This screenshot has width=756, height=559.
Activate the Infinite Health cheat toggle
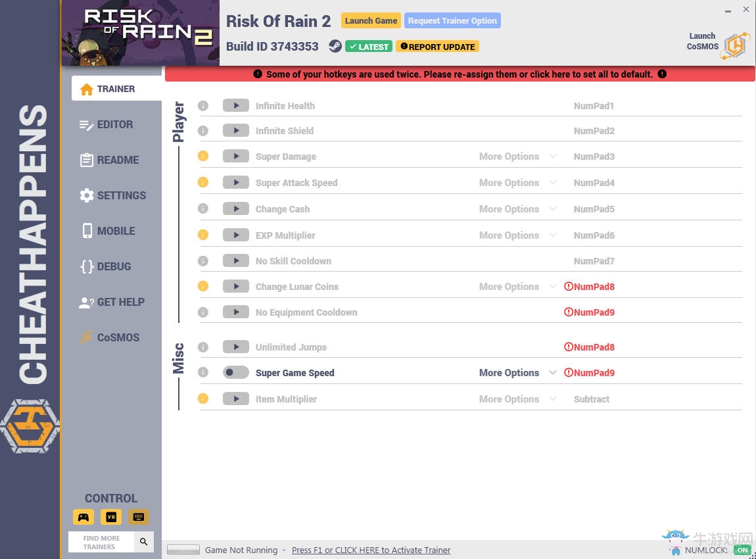tap(236, 106)
